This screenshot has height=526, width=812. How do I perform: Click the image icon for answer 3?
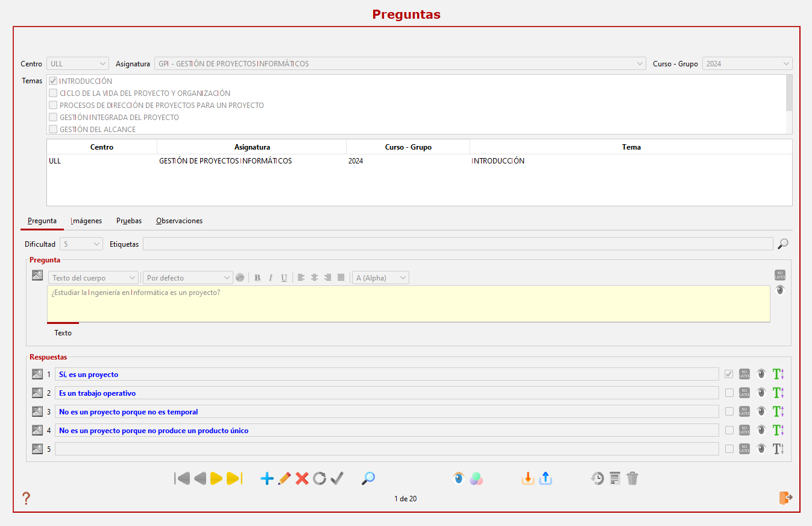[x=37, y=411]
